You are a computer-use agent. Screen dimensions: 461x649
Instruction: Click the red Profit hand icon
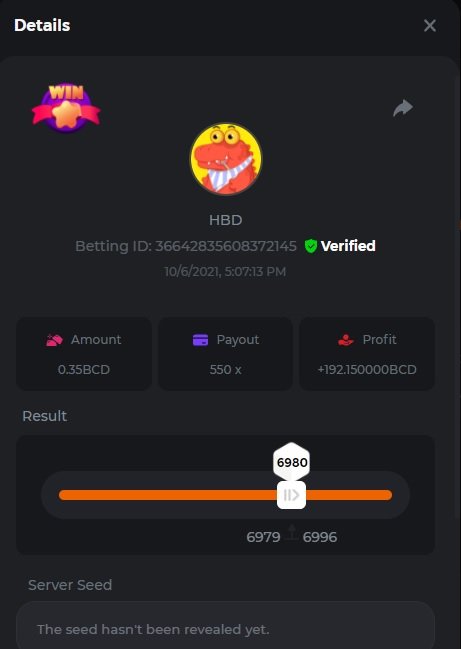tap(346, 340)
